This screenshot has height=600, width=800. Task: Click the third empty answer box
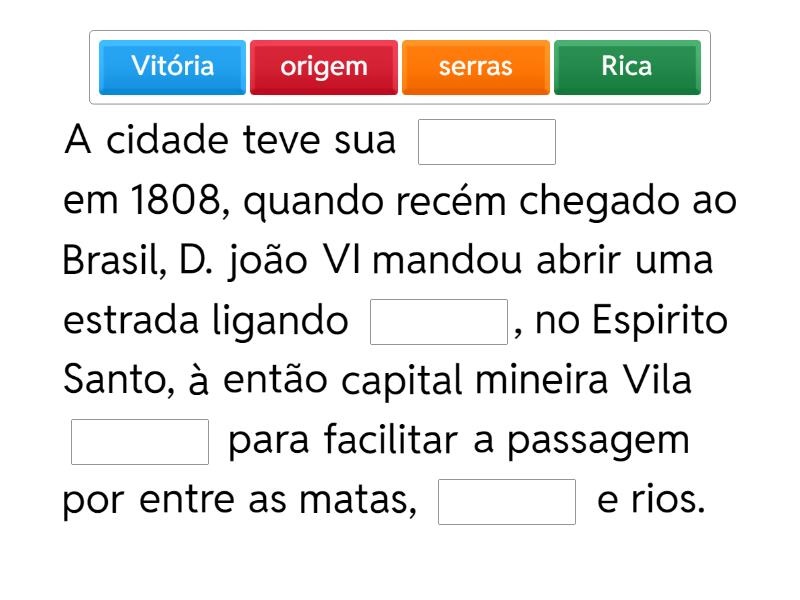tap(140, 442)
